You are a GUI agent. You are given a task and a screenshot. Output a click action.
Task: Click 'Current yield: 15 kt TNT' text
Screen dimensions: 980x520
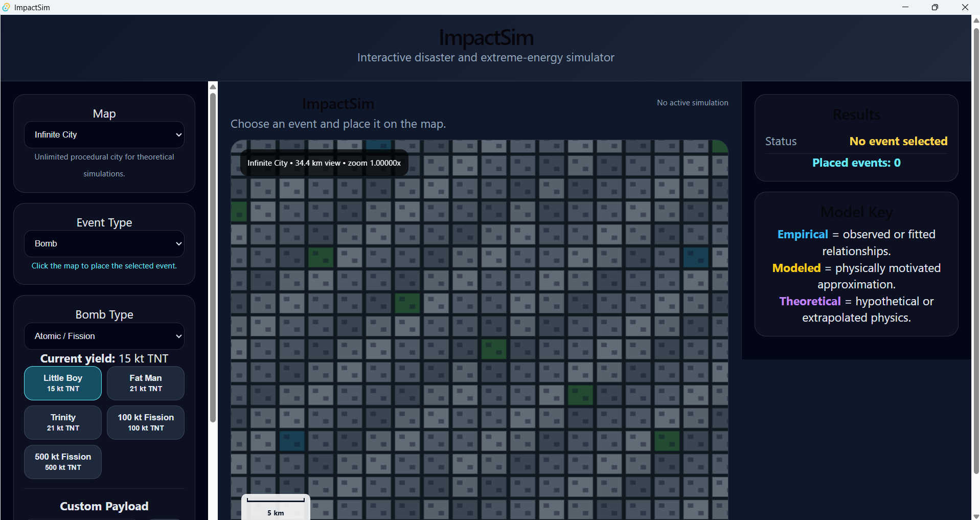[104, 358]
